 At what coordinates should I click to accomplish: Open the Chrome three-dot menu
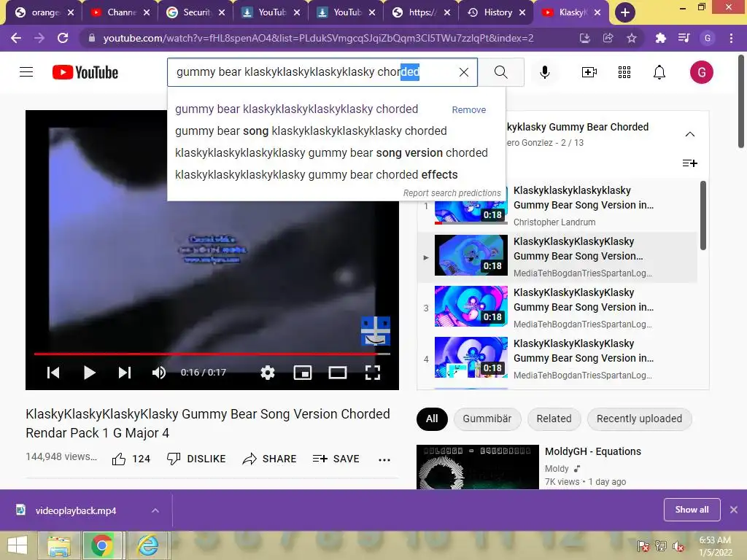731,38
